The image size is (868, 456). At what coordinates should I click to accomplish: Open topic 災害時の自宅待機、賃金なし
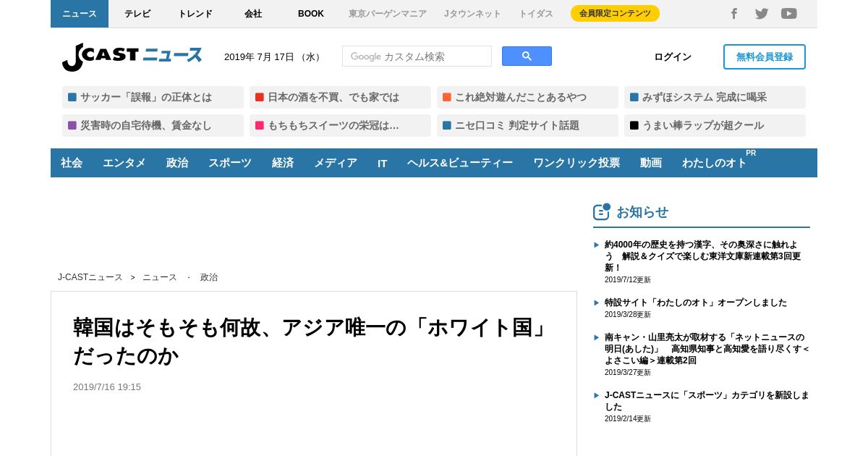pos(153,125)
